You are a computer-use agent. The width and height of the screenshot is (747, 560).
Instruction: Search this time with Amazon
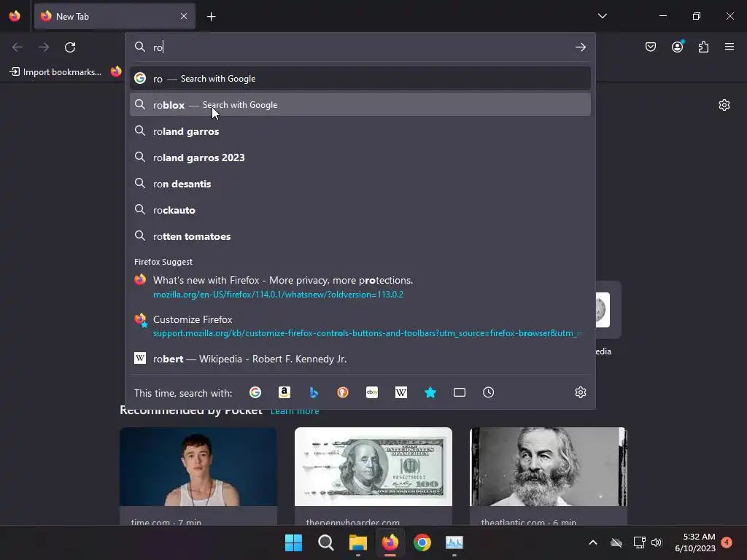pyautogui.click(x=285, y=392)
